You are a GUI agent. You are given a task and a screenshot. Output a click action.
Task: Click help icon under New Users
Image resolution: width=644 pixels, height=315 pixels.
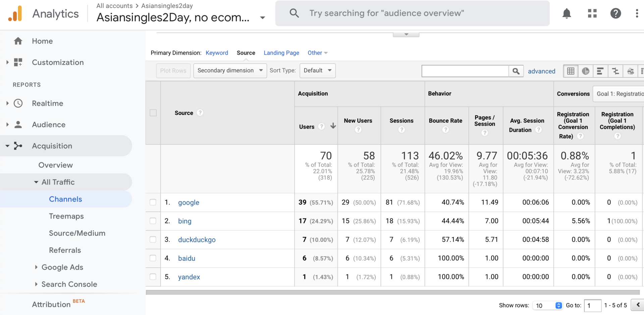click(x=358, y=130)
